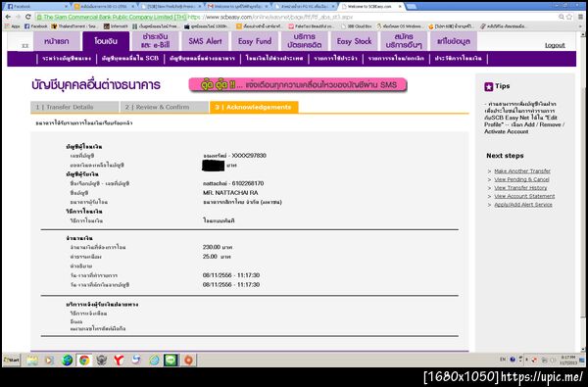Click Make Another Transfer link
588x387 pixels.
coord(522,171)
